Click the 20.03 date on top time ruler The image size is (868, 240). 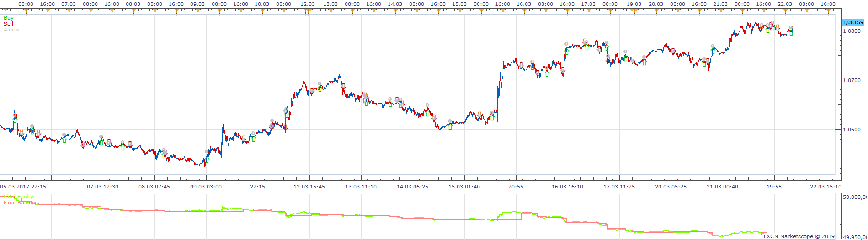[x=656, y=4]
